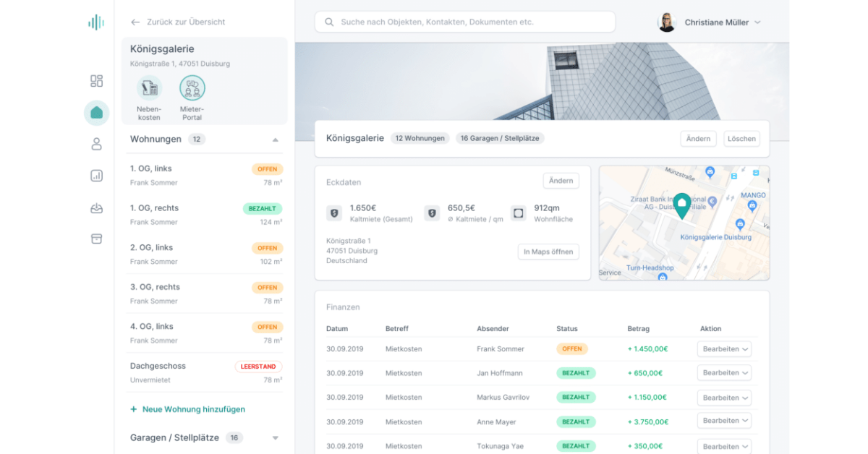Click Ändern in the Eckdaten card
The image size is (868, 454).
click(x=561, y=181)
